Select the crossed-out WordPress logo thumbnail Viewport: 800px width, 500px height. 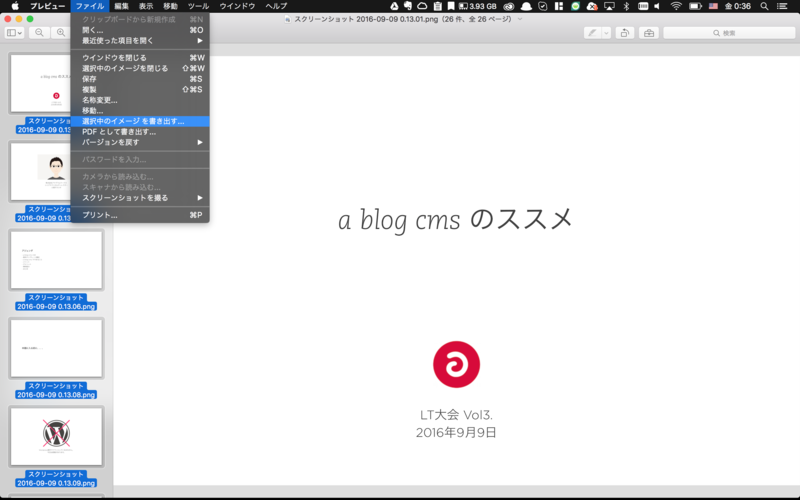click(x=56, y=437)
